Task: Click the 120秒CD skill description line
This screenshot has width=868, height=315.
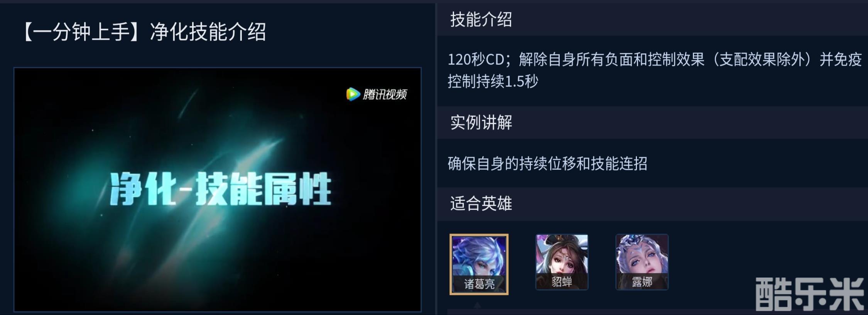Action: [x=655, y=59]
